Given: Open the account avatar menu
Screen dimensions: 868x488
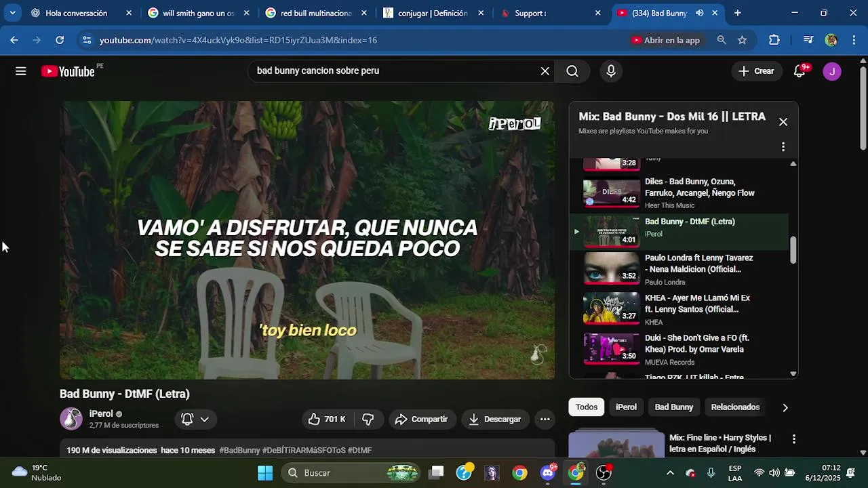Looking at the screenshot, I should click(832, 71).
